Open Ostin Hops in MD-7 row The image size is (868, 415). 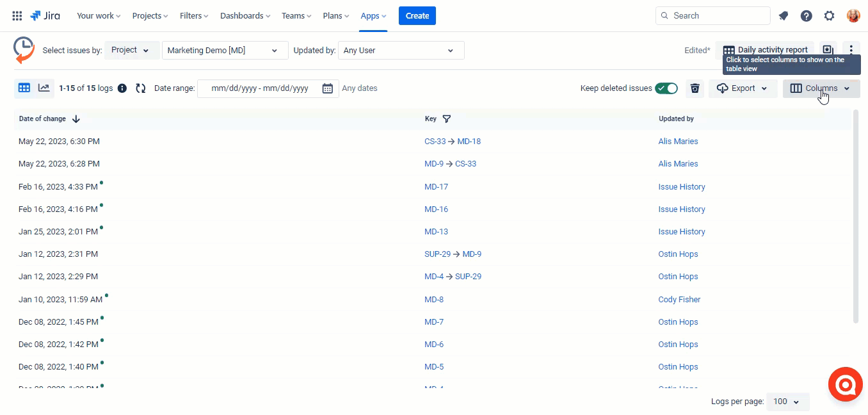678,322
